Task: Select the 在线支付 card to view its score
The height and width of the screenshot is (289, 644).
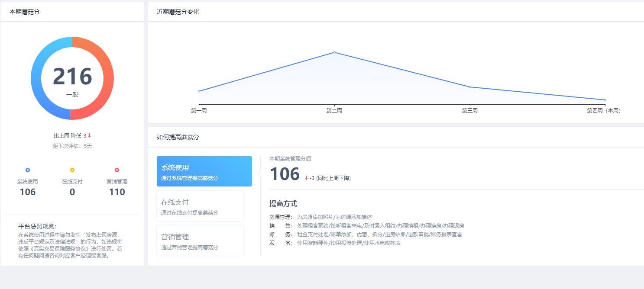Action: (x=200, y=206)
